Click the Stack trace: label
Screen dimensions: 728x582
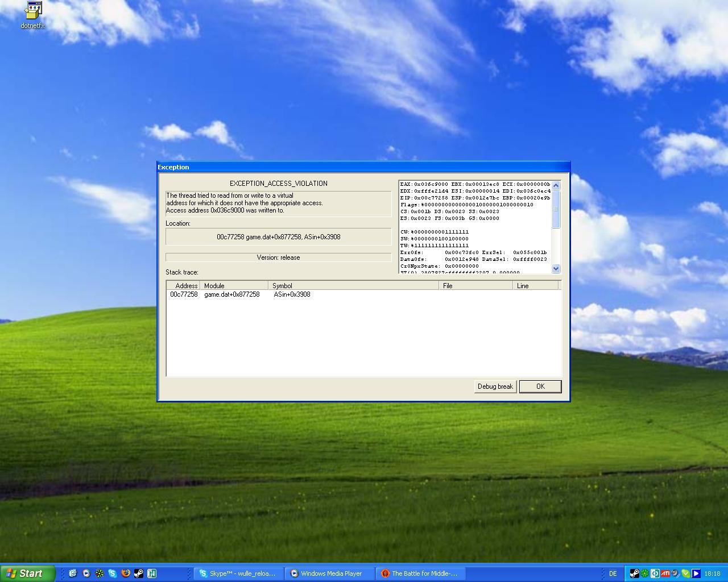(x=182, y=272)
